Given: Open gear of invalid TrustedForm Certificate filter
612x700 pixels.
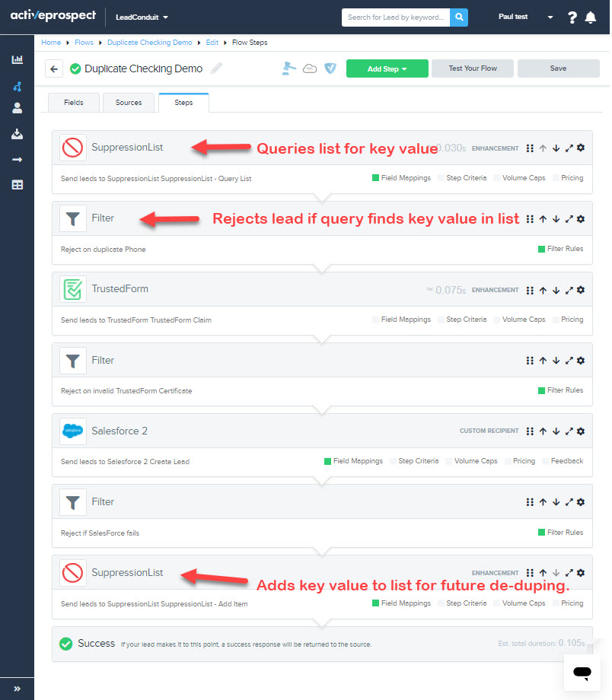Looking at the screenshot, I should pyautogui.click(x=581, y=360).
